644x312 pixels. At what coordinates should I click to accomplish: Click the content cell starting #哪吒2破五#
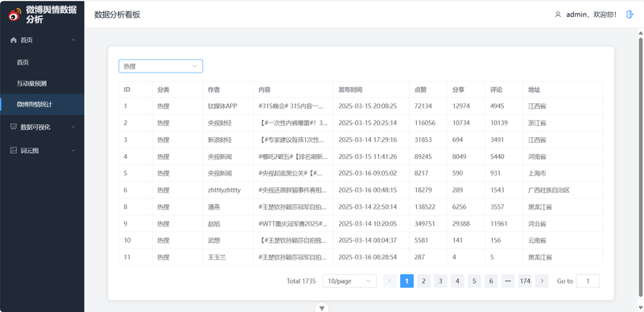coord(293,156)
